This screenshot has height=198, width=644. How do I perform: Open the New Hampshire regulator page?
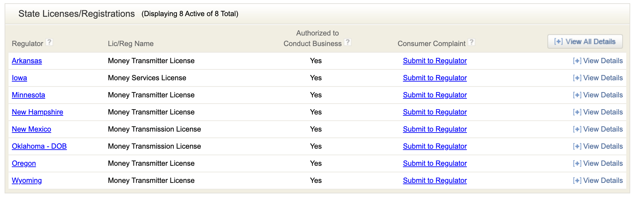coord(37,112)
